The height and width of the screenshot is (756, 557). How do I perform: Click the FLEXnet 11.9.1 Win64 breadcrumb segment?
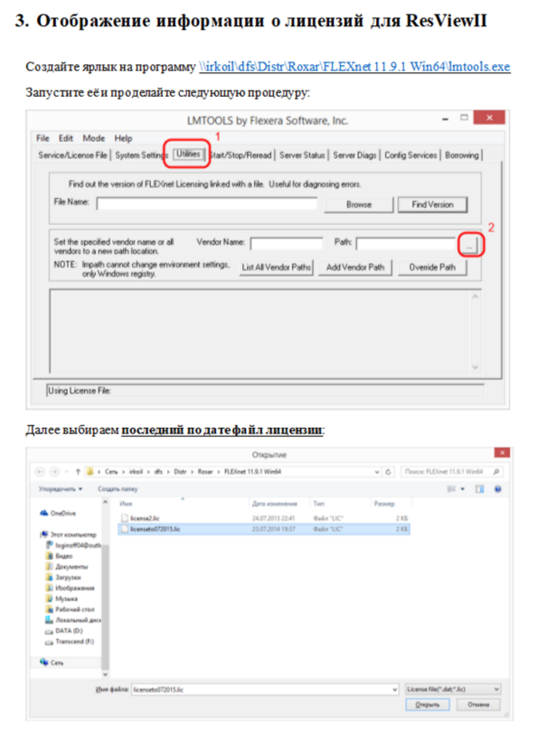252,471
